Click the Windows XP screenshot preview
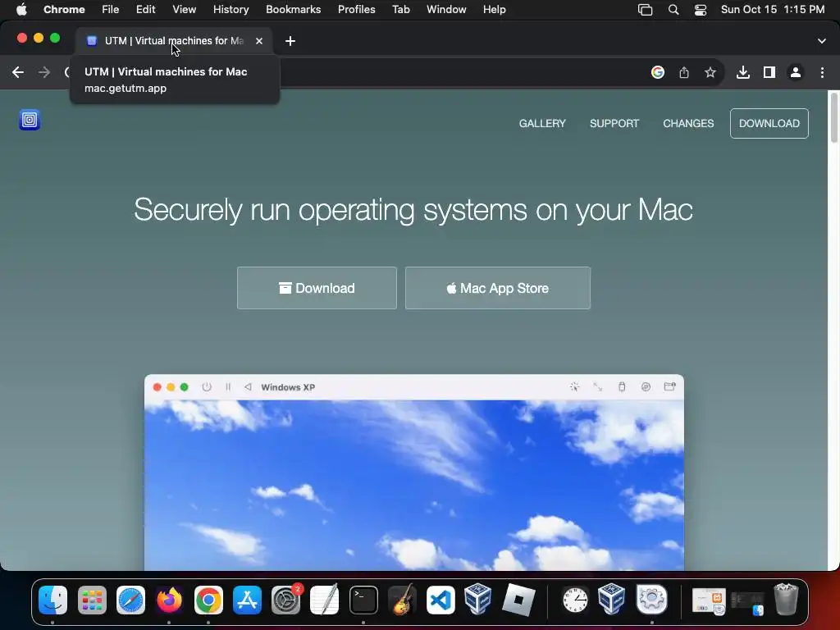This screenshot has height=630, width=840. (x=414, y=472)
